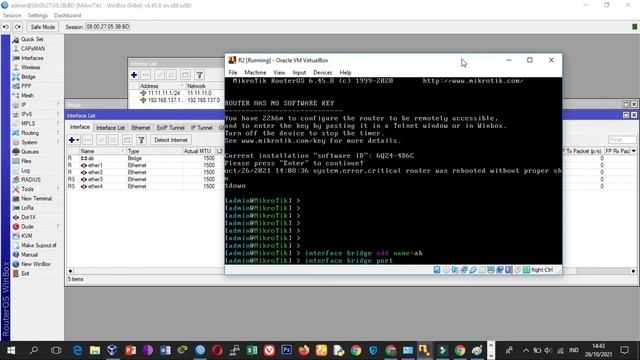The image size is (640, 360).
Task: Select the ab bridge interface row
Action: tap(146, 158)
